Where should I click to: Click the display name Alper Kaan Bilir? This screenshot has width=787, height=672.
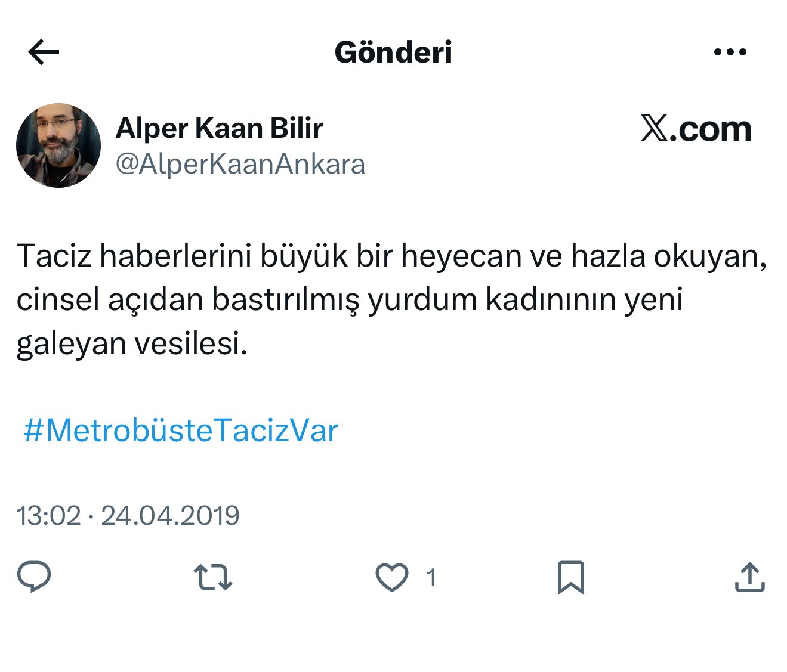(x=219, y=128)
